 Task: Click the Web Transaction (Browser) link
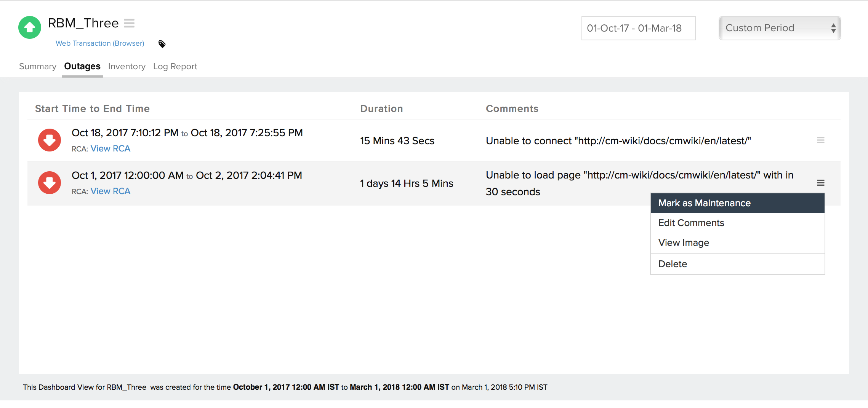[100, 43]
